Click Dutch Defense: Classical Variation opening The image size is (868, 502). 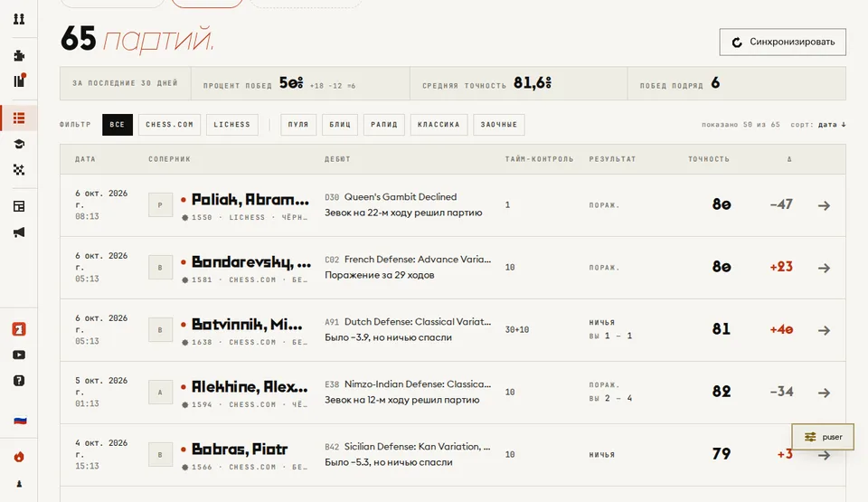418,322
